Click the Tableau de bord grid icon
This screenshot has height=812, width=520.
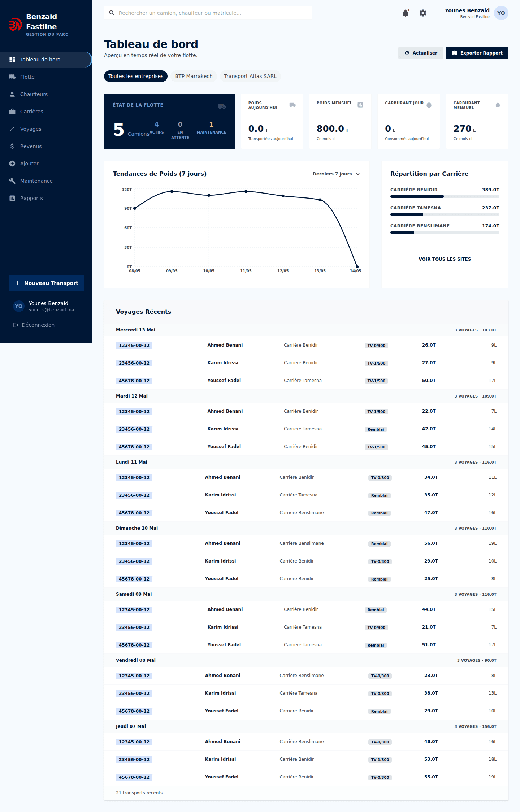point(12,60)
